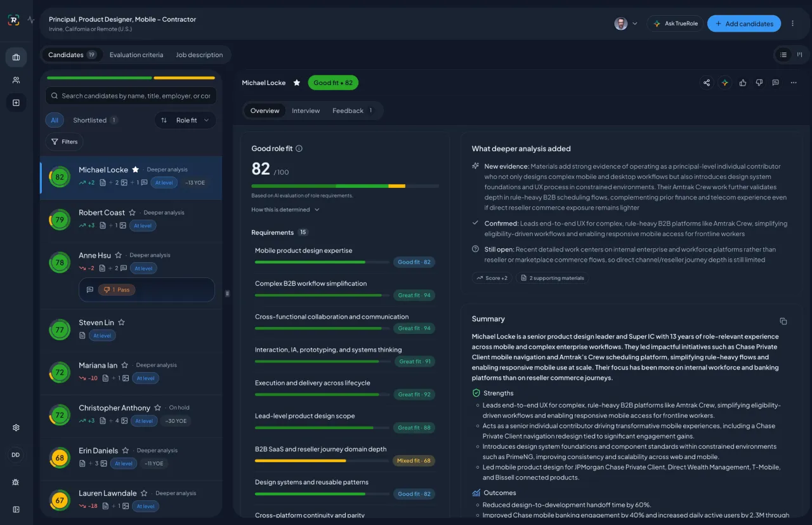Viewport: 812px width, 525px height.
Task: Open the comment icon in candidate header
Action: tap(776, 83)
